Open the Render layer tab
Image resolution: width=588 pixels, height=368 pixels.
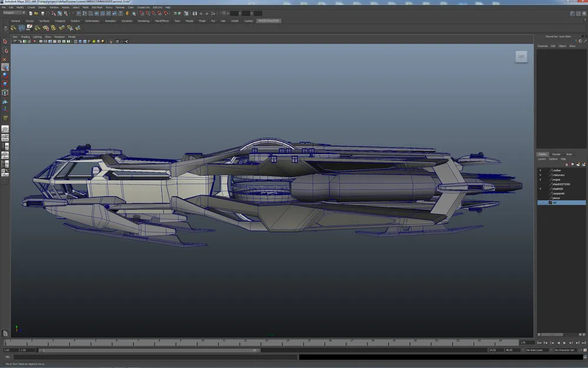(556, 154)
